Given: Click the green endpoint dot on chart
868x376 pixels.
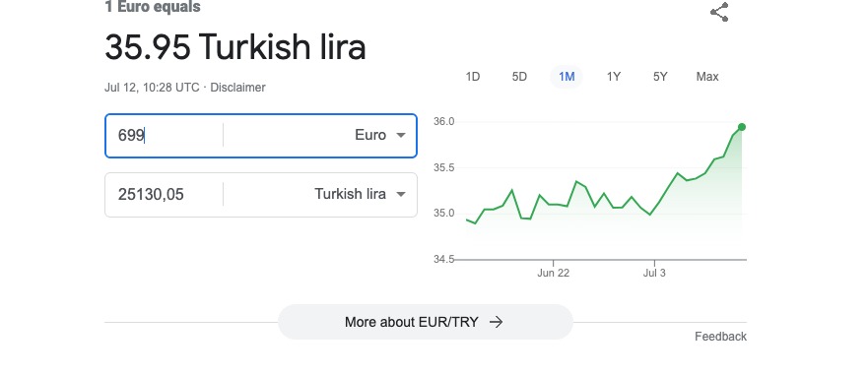Looking at the screenshot, I should pyautogui.click(x=742, y=127).
